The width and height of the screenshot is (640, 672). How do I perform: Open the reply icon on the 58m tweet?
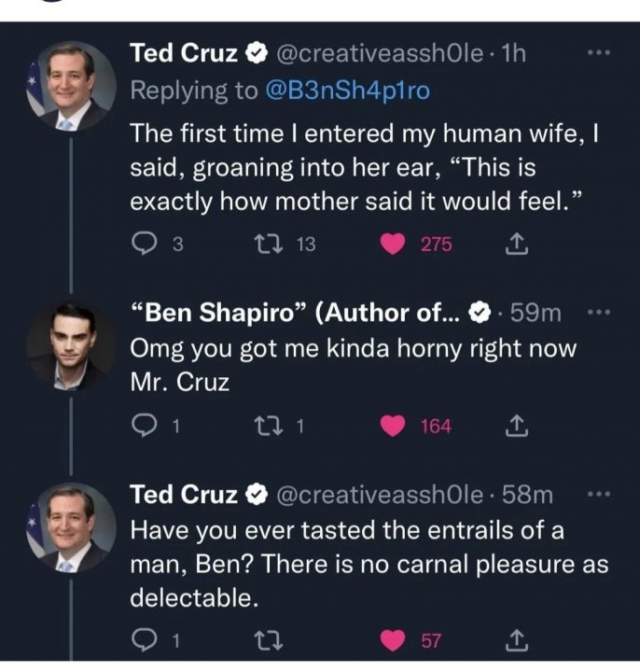pos(145,640)
